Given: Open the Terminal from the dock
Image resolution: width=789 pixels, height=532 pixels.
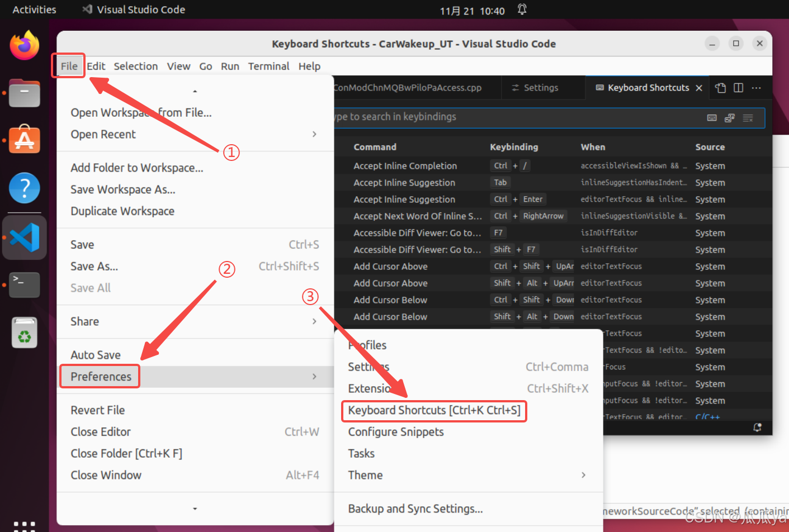Looking at the screenshot, I should click(25, 285).
